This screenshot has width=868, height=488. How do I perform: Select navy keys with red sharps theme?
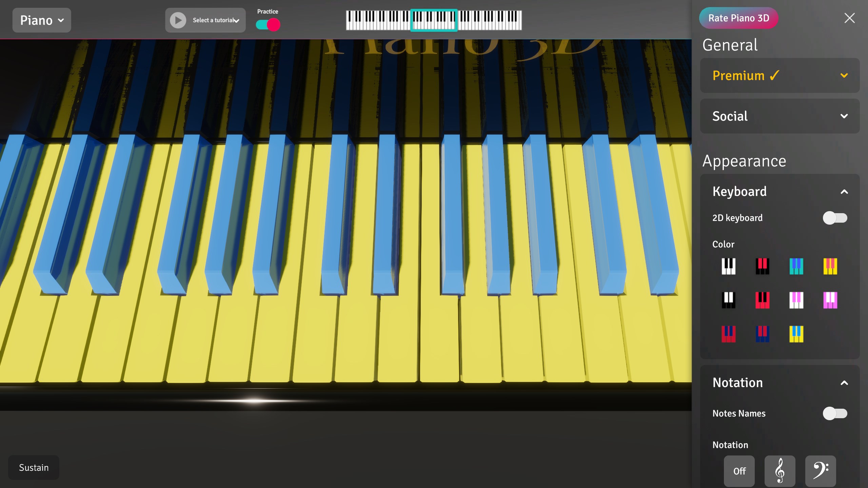[x=762, y=334]
